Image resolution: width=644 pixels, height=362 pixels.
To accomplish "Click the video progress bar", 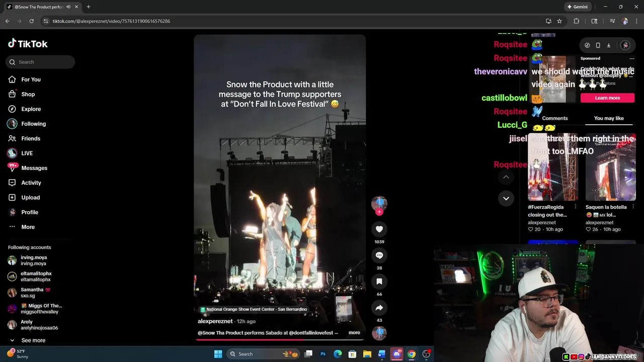I will click(x=280, y=339).
